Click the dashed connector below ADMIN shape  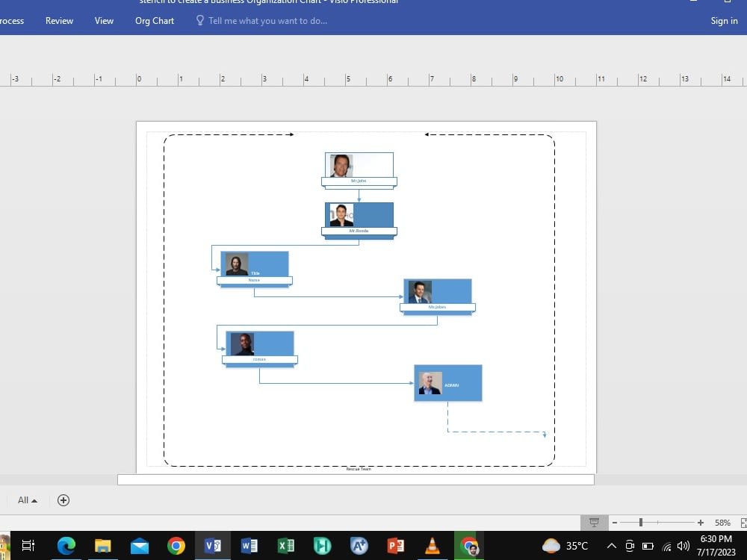[495, 432]
